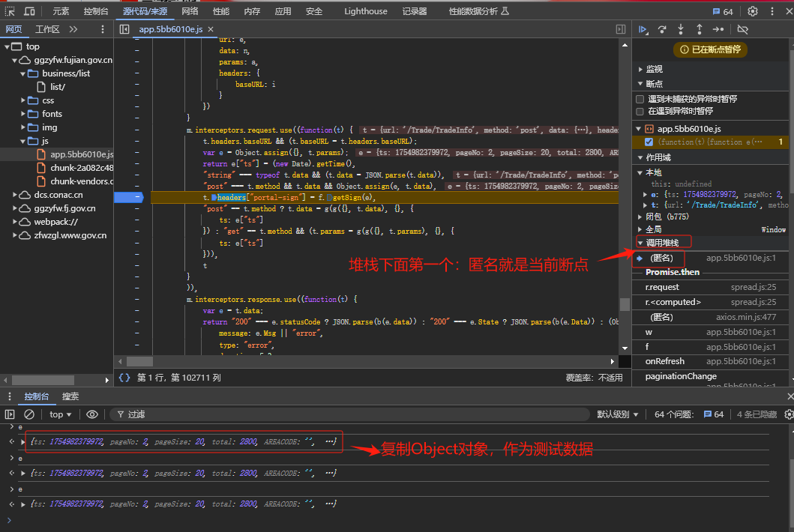Click the breakpoint marker in the gutter
This screenshot has height=532, width=794.
129,197
